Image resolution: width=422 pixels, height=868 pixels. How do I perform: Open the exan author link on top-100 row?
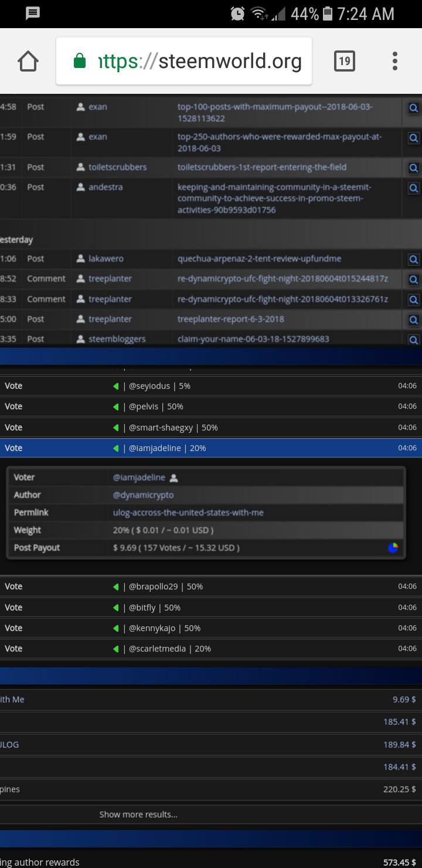pos(98,107)
